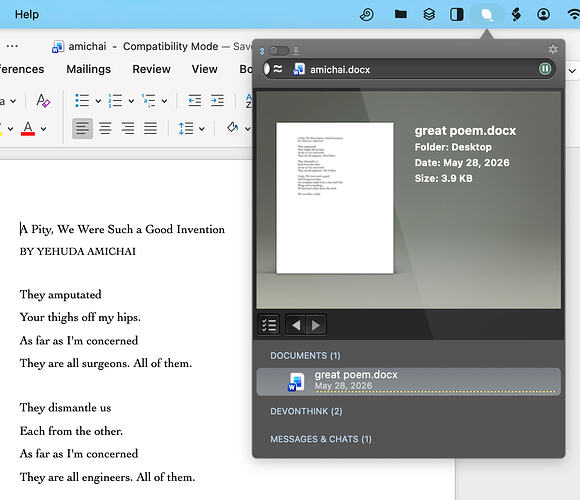Increase paragraph indent
The width and height of the screenshot is (580, 500).
click(x=217, y=101)
